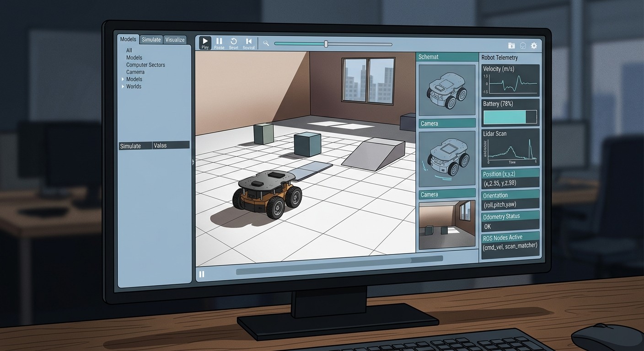The image size is (644, 351).
Task: Open the room camera feed thumbnail
Action: coord(447,225)
